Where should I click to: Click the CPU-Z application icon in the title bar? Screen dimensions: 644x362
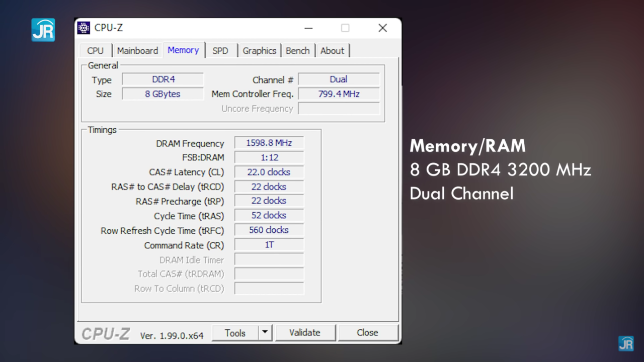(x=84, y=28)
